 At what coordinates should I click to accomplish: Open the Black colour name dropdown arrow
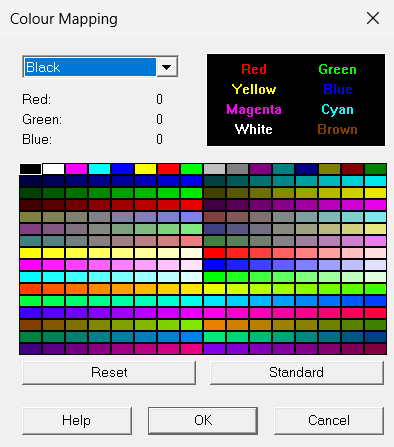point(167,67)
